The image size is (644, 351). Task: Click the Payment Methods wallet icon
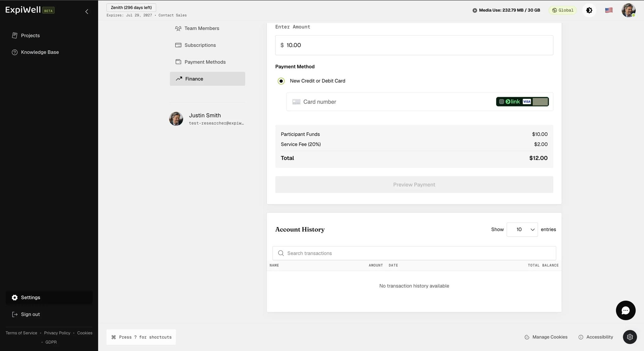click(x=178, y=62)
